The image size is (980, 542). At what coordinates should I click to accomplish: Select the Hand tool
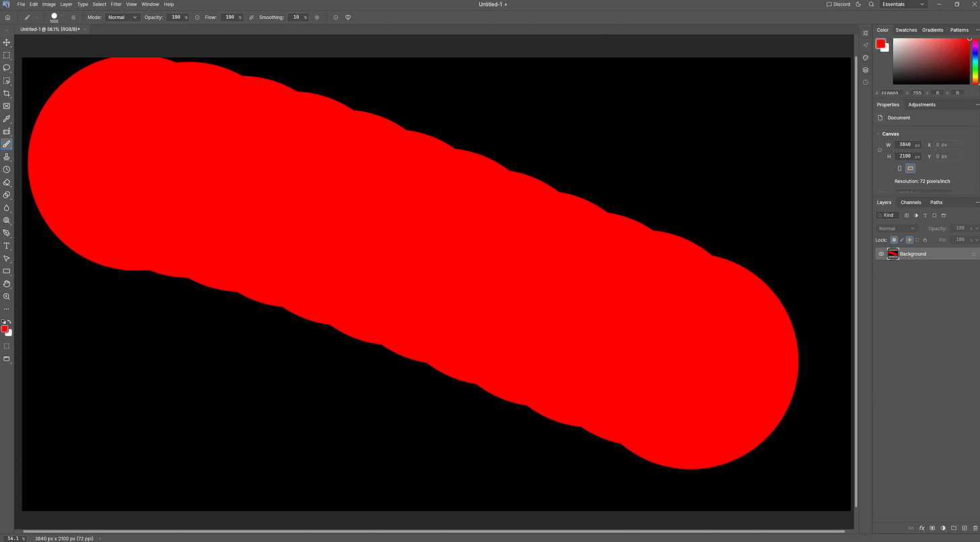coord(7,284)
